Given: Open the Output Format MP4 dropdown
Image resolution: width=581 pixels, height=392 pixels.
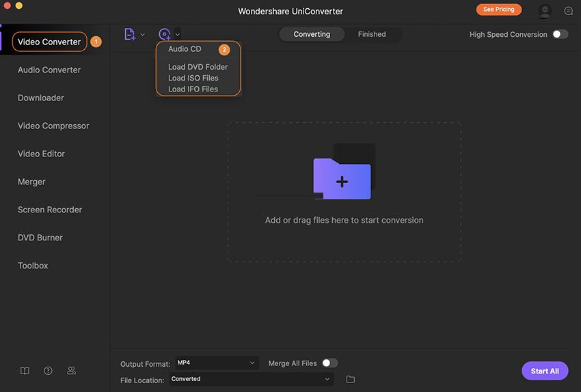Looking at the screenshot, I should point(217,363).
